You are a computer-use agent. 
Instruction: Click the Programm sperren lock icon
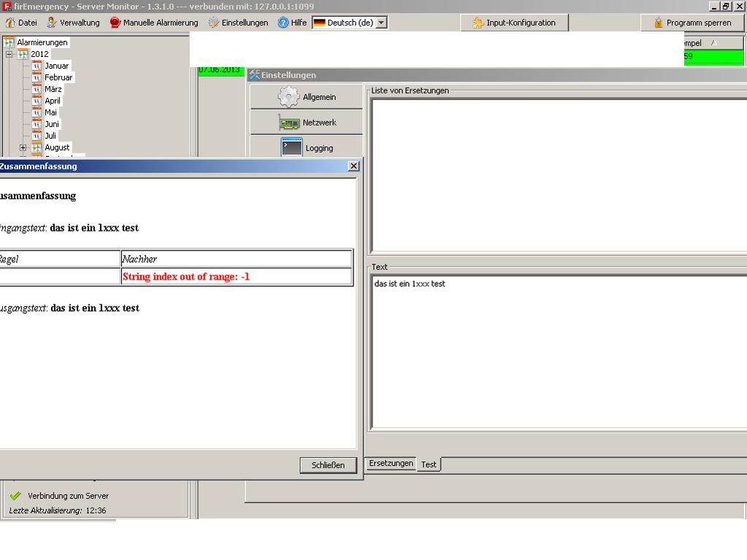pos(659,23)
